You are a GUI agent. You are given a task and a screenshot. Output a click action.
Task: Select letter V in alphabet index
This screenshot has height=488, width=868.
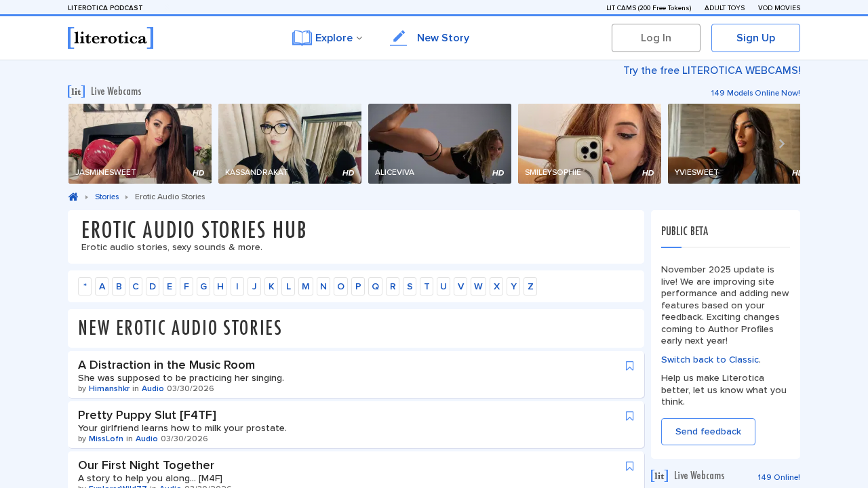460,286
